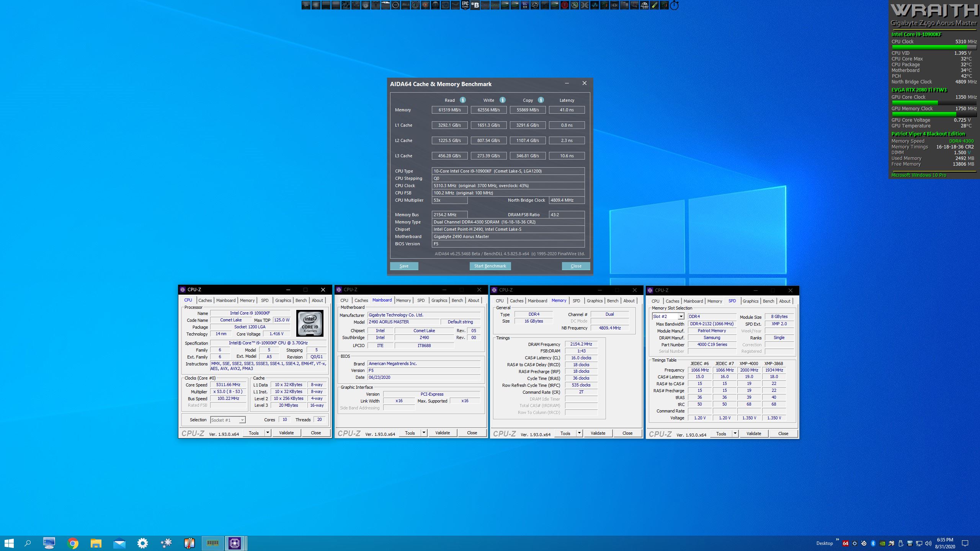Open Graphics tab in CPU-Z Mainboard window

pyautogui.click(x=439, y=300)
